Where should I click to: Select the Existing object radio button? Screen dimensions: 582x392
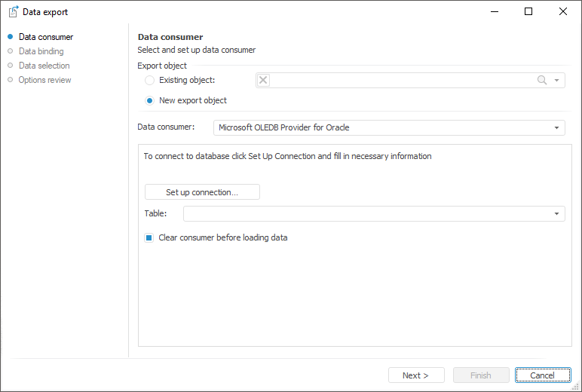tap(150, 80)
